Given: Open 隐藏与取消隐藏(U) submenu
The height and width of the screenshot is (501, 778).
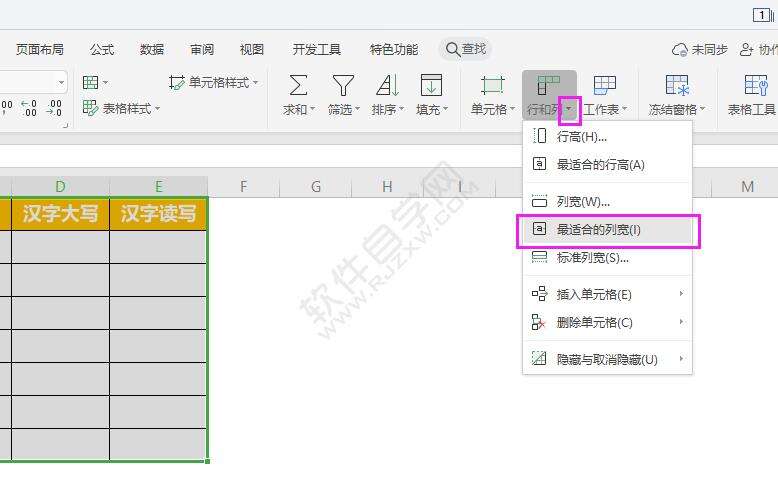Looking at the screenshot, I should click(607, 359).
